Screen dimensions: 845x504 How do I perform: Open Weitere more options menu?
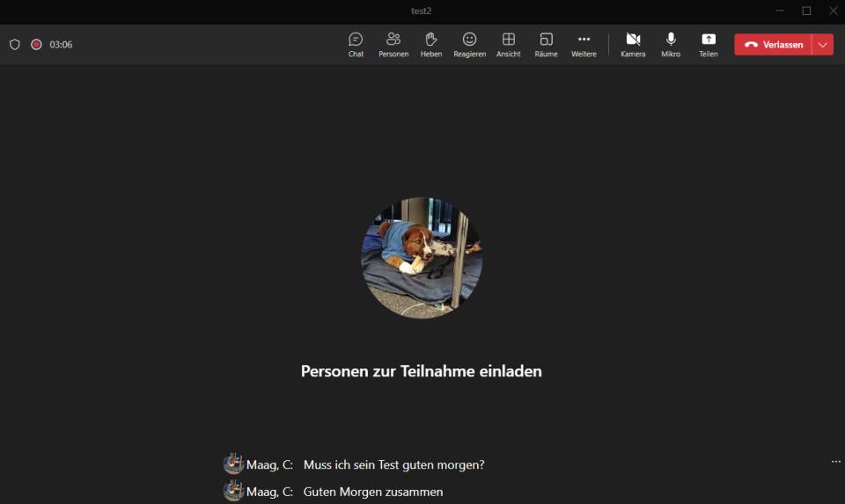[584, 44]
